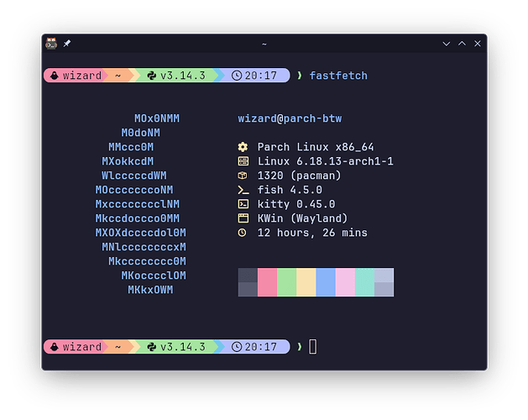Click the Python icon in the bottom prompt

coord(152,347)
